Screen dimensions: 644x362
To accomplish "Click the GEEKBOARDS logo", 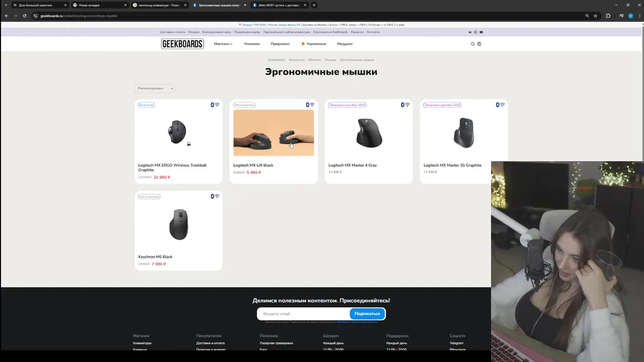I will pos(182,44).
